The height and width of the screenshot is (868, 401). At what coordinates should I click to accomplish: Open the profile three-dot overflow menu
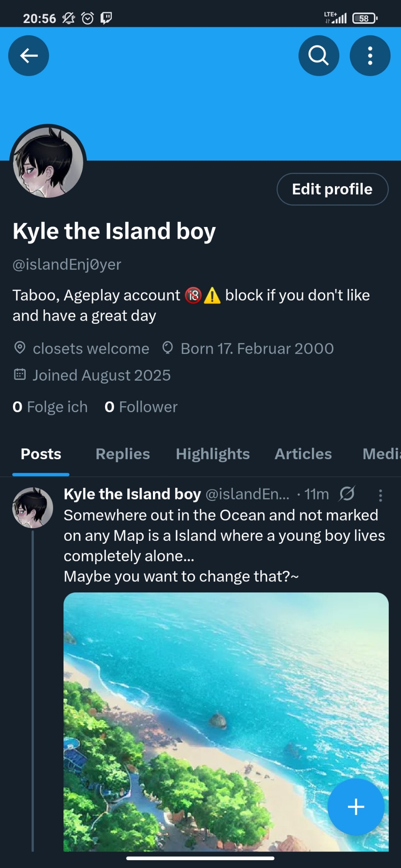[370, 56]
